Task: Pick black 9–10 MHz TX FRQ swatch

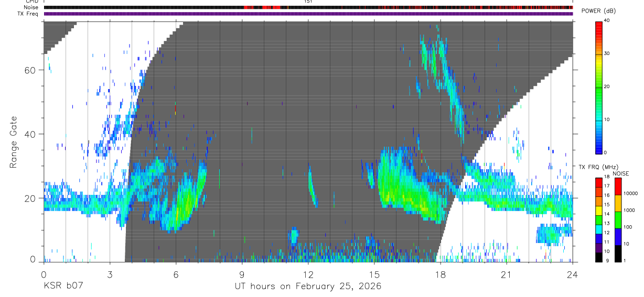Action: tap(599, 257)
